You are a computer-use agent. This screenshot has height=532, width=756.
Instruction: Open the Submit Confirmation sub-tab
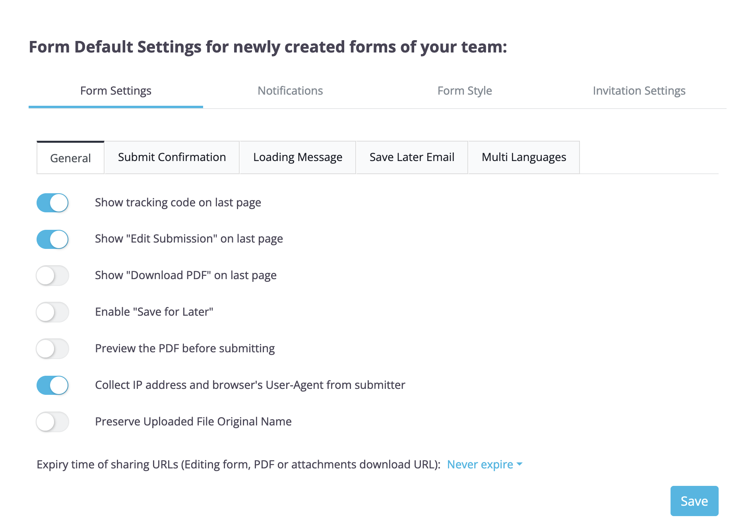point(172,157)
